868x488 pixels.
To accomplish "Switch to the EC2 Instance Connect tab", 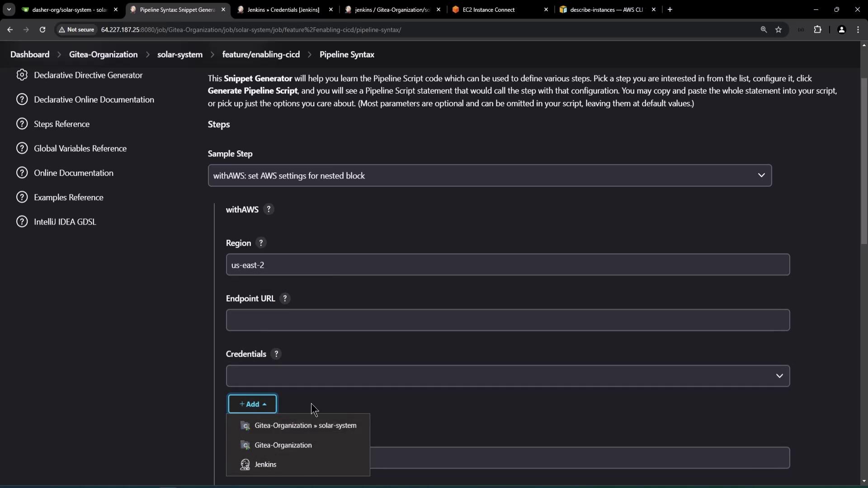I will (x=489, y=9).
